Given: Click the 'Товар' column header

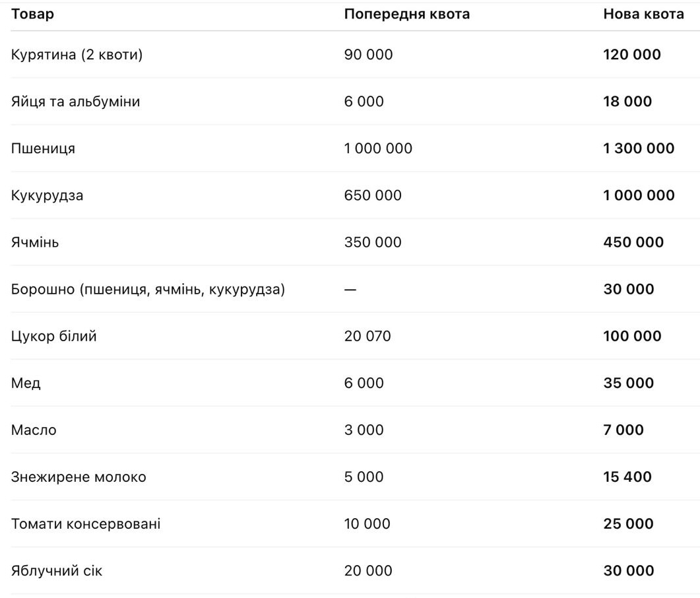Looking at the screenshot, I should 32,15.
